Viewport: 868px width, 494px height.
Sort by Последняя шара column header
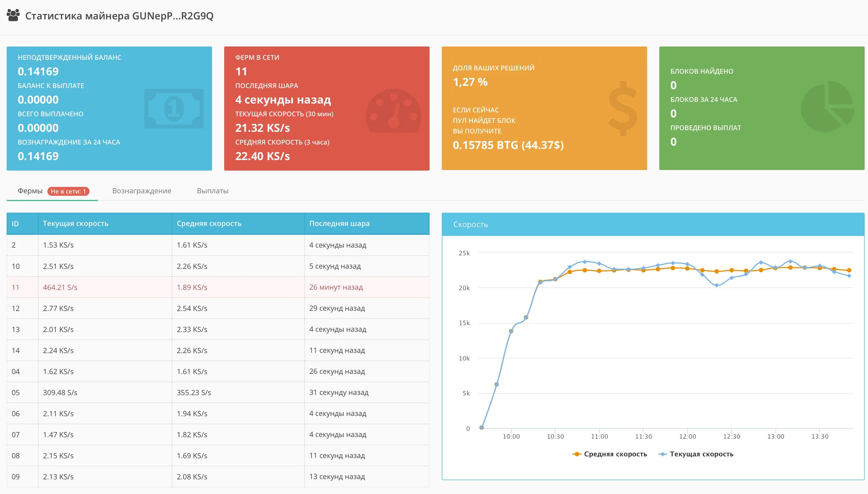[339, 224]
